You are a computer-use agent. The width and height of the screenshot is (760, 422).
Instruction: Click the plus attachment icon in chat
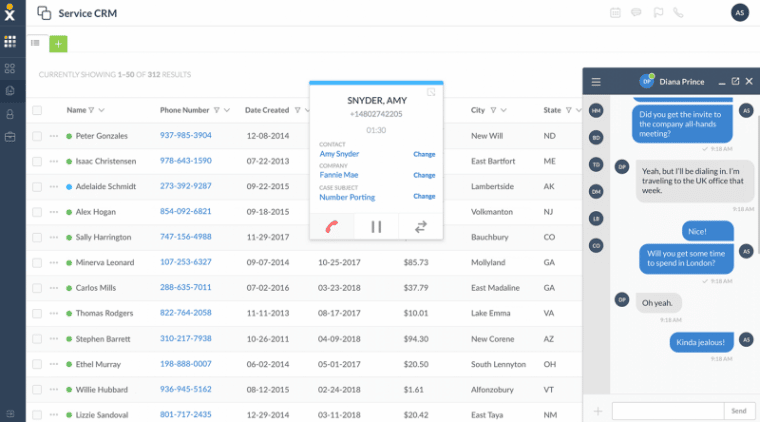(x=598, y=411)
